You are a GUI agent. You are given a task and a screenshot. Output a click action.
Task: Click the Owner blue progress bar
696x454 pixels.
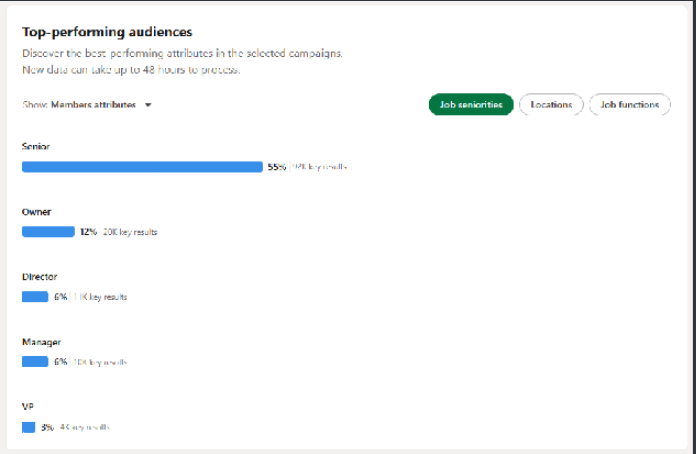pos(48,232)
